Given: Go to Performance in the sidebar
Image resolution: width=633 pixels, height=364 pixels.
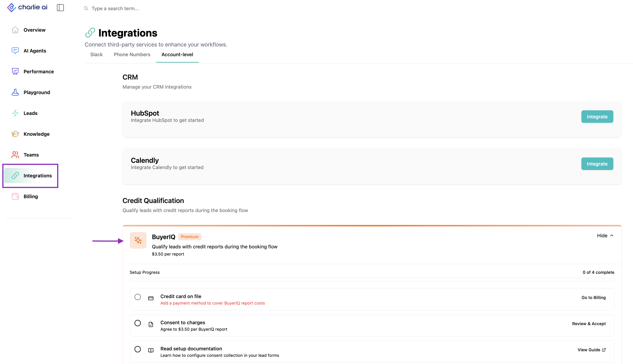Looking at the screenshot, I should [x=38, y=71].
